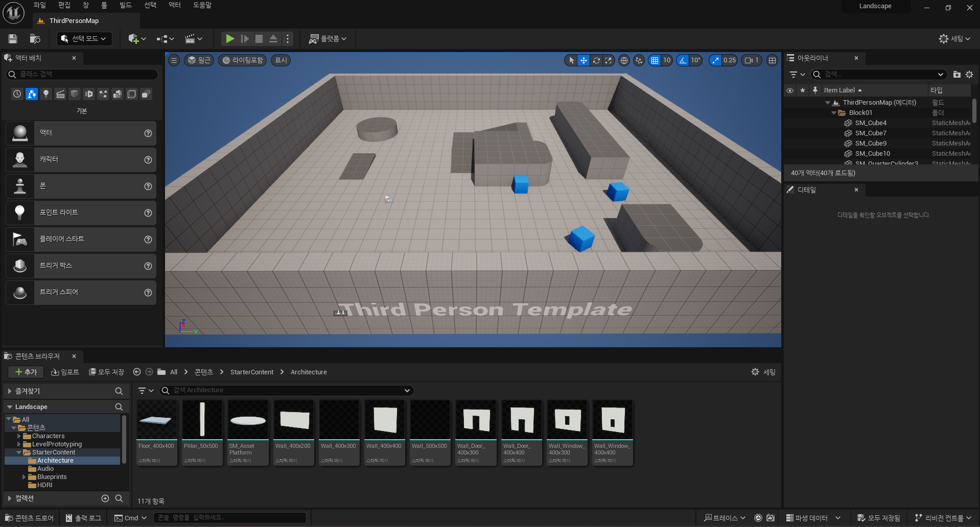Select SM_Cube7 in the outliner
980x527 pixels.
point(871,133)
